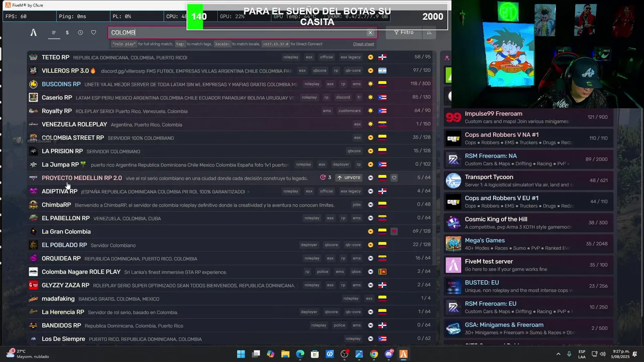Show hidden system tray icons
The width and height of the screenshot is (644, 362).
558,354
